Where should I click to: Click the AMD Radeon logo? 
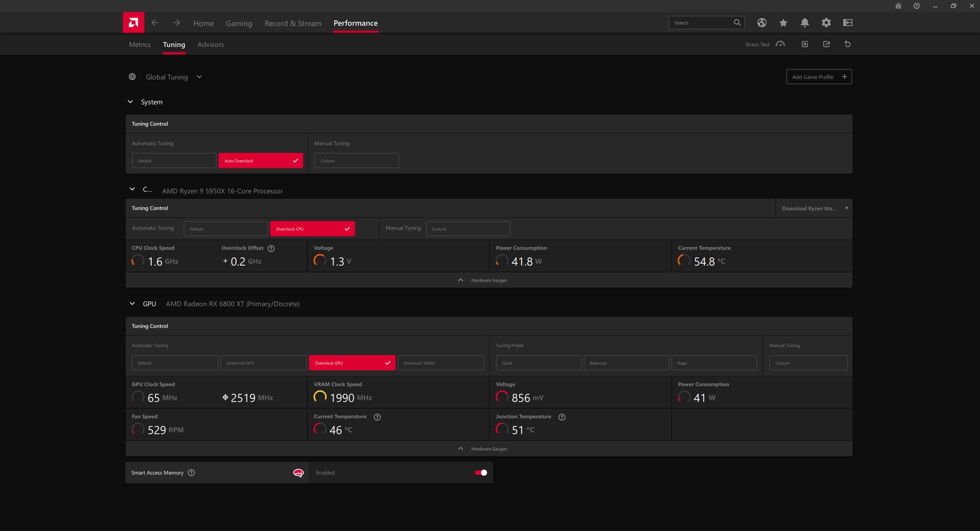134,22
